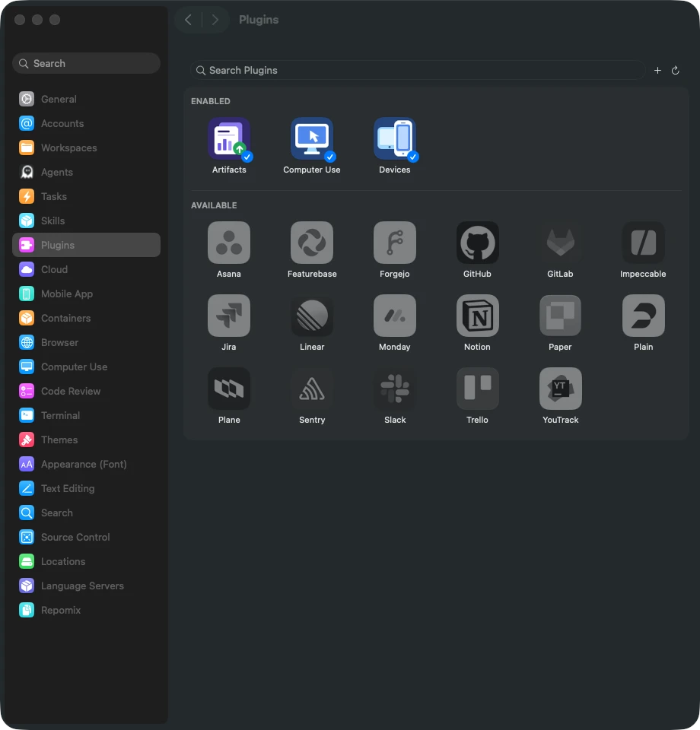Add a new plugin with plus button
The width and height of the screenshot is (700, 730).
(657, 70)
